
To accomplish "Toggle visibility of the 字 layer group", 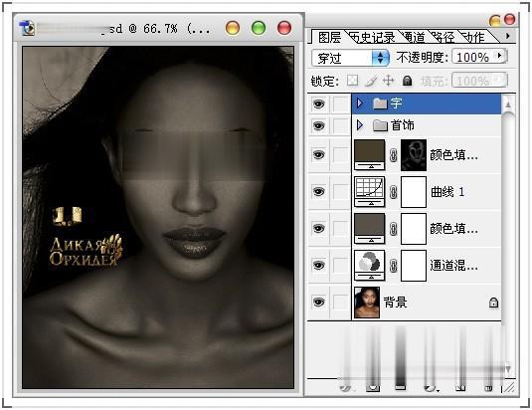I will [318, 103].
